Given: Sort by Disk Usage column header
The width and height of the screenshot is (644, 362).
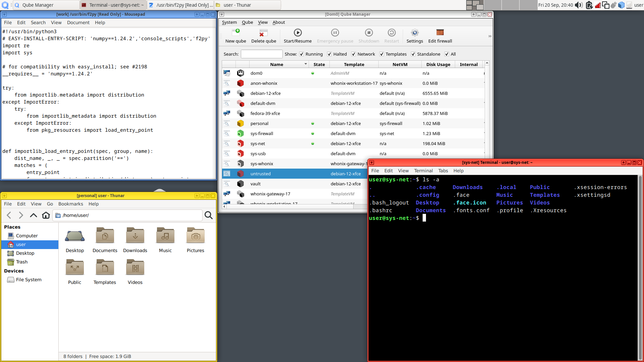Looking at the screenshot, I should pos(438,64).
